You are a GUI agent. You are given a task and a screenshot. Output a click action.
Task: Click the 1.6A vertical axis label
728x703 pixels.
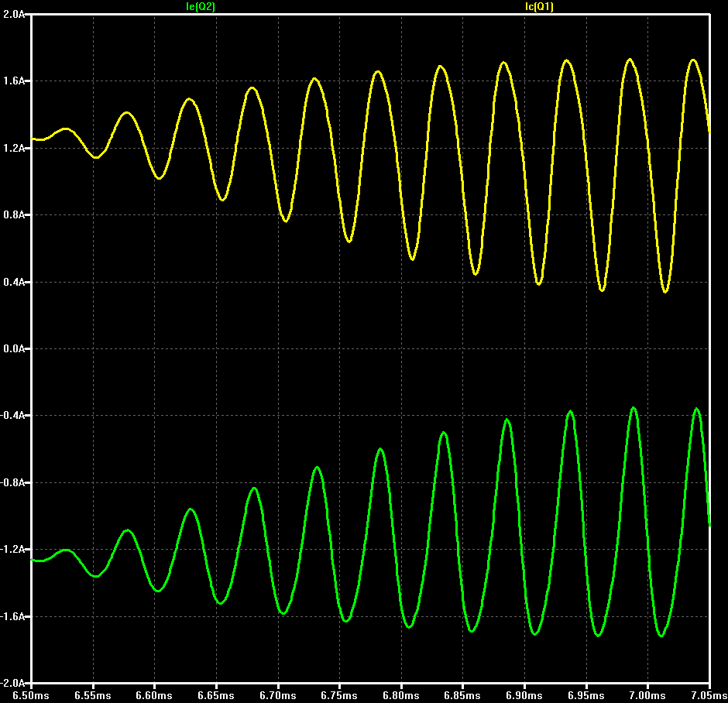pos(14,81)
